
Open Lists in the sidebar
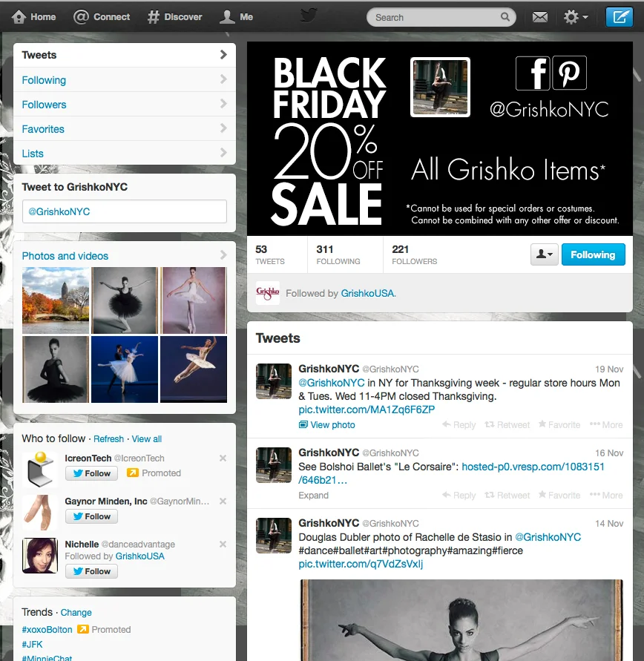coord(125,153)
